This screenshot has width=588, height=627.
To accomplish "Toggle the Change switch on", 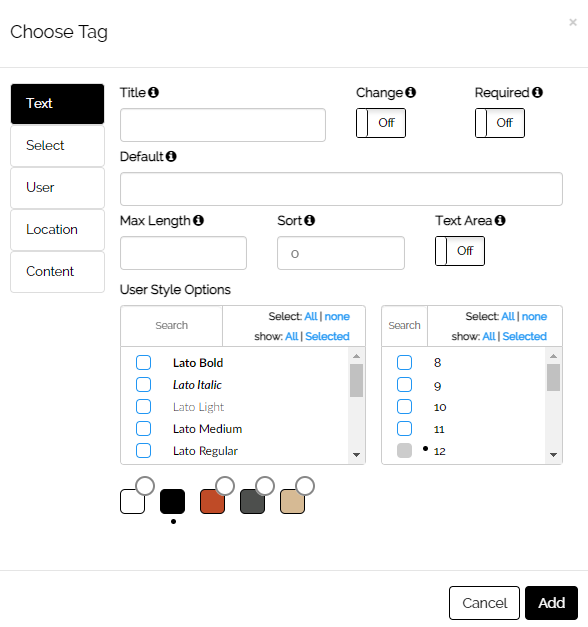I will (x=381, y=123).
